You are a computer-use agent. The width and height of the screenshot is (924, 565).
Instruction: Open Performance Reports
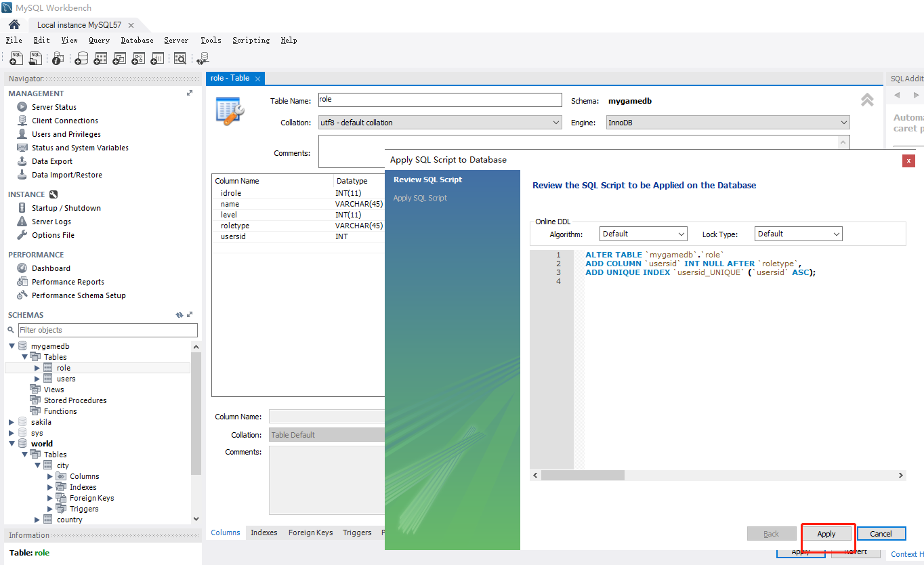click(68, 282)
